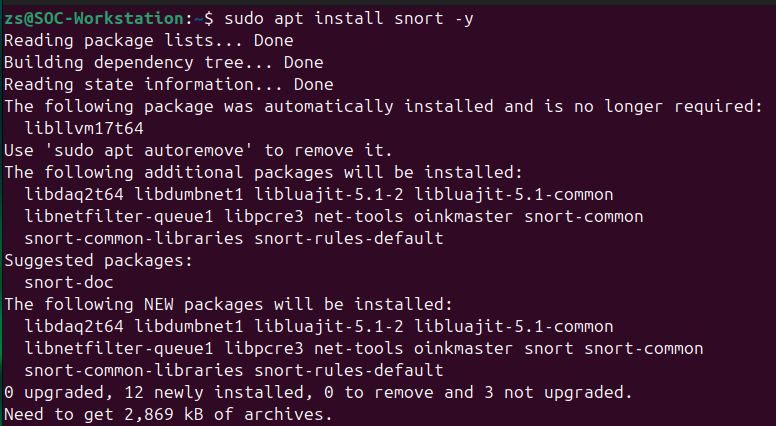This screenshot has width=776, height=426.
Task: Click the 'sudo apt install snort -y' command
Action: pyautogui.click(x=349, y=19)
